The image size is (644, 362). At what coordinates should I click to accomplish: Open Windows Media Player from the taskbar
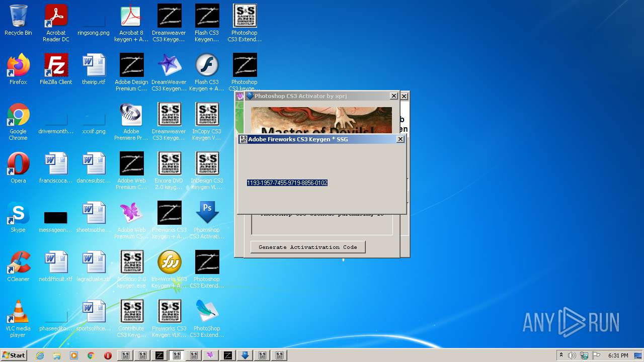(x=74, y=355)
